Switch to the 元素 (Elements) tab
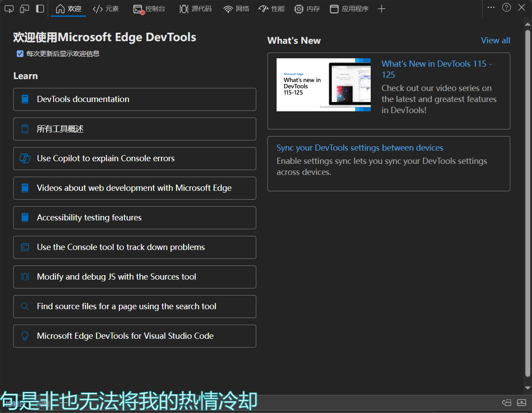This screenshot has height=413, width=532. [106, 9]
